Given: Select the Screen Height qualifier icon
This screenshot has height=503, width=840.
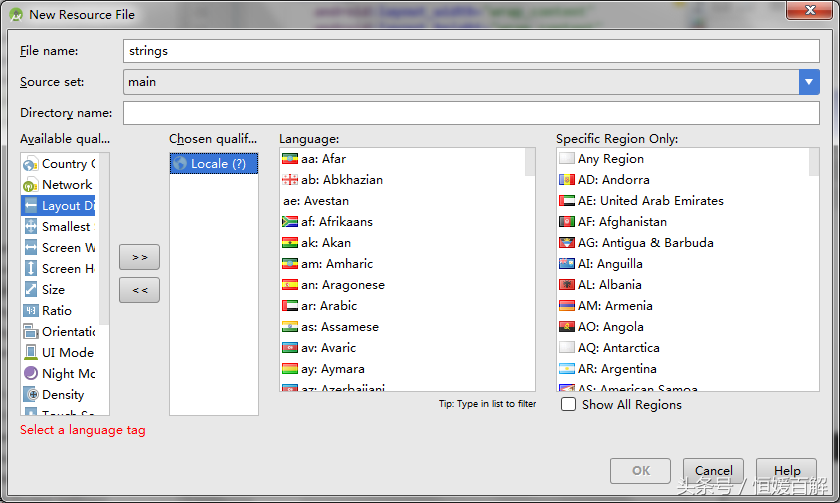Looking at the screenshot, I should click(31, 268).
